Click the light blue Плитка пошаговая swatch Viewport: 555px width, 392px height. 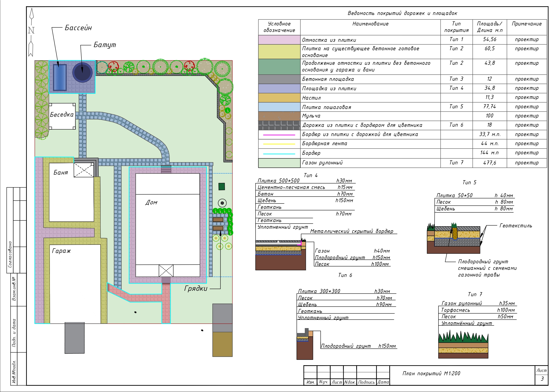279,107
